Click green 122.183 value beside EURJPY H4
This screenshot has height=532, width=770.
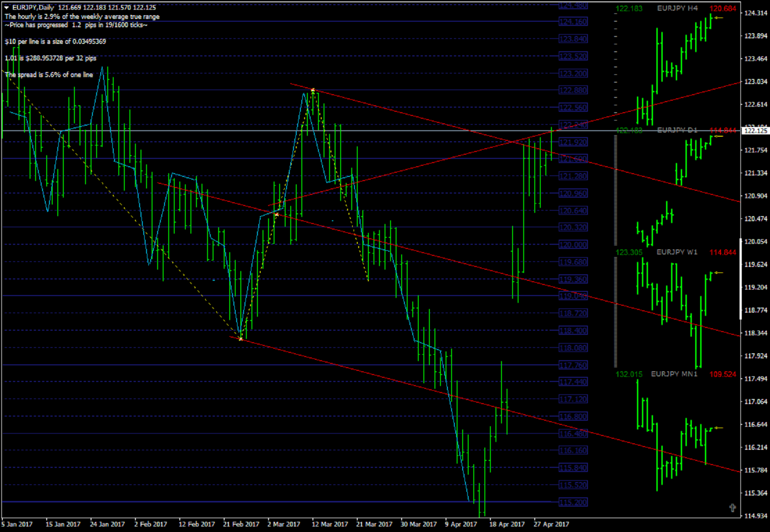[x=629, y=8]
